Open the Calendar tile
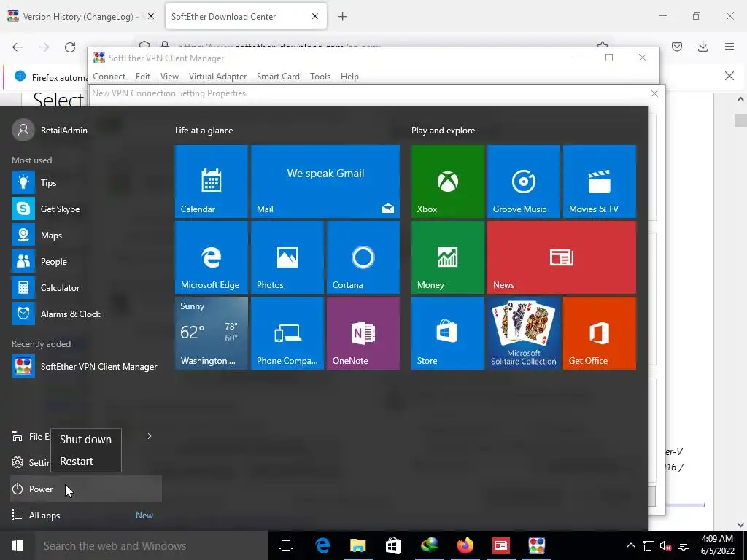 point(211,182)
